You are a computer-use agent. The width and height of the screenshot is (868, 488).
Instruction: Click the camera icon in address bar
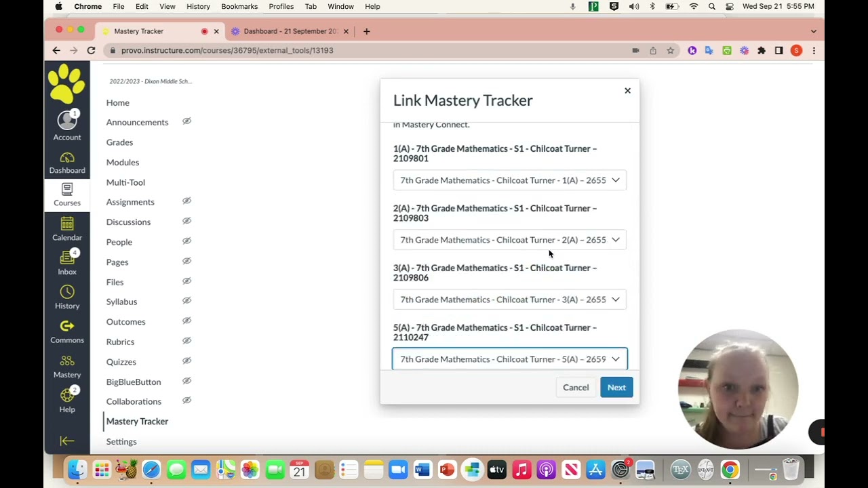(635, 50)
